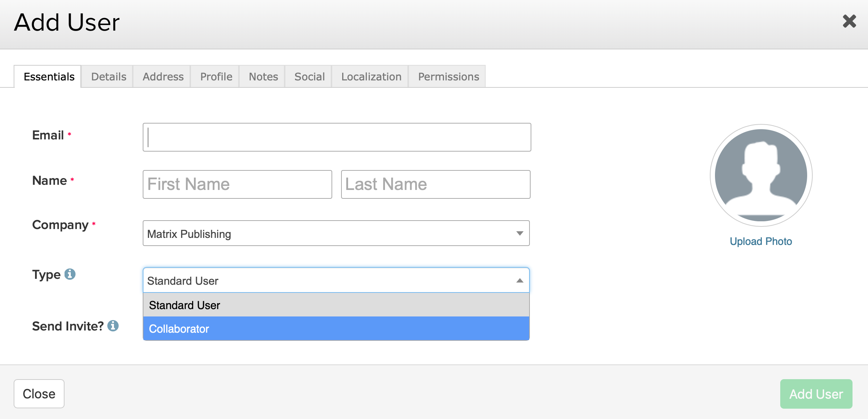The image size is (868, 419).
Task: Collapse the Type dropdown via arrow
Action: pos(520,281)
